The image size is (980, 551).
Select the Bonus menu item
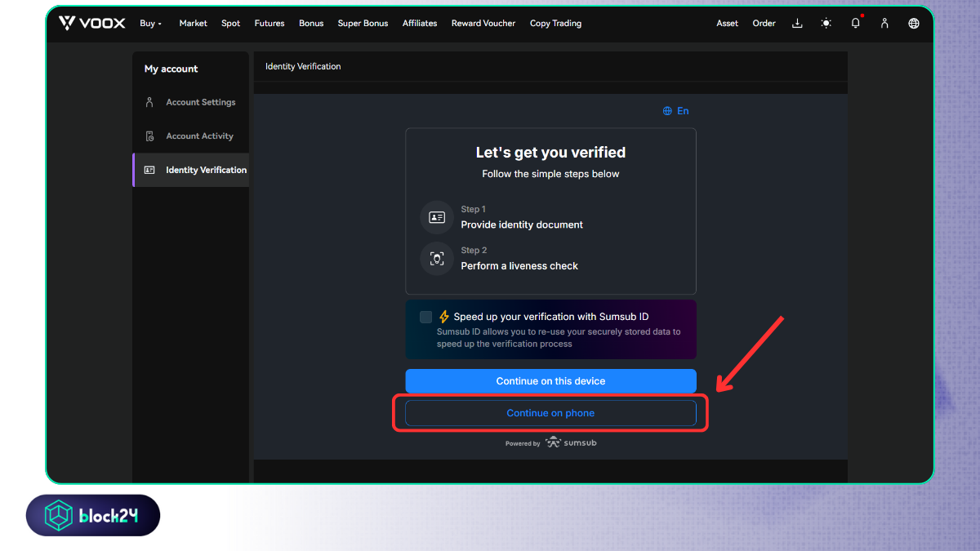tap(311, 24)
